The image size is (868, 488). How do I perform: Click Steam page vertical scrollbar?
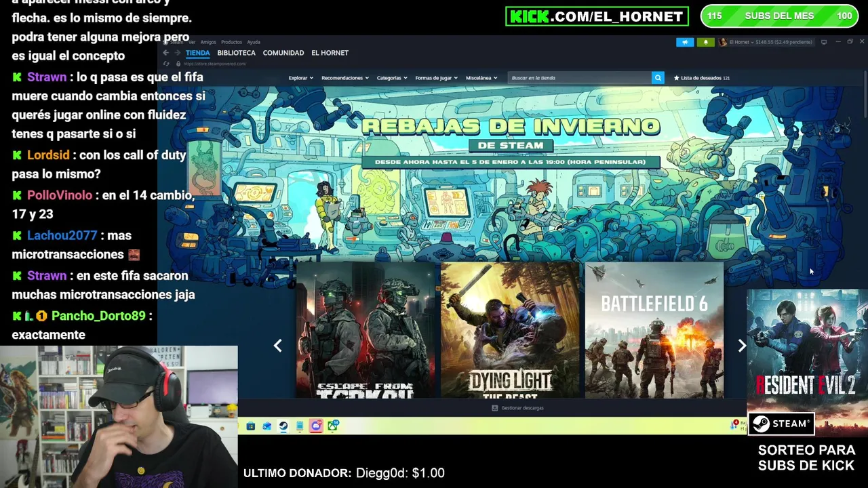point(865,95)
